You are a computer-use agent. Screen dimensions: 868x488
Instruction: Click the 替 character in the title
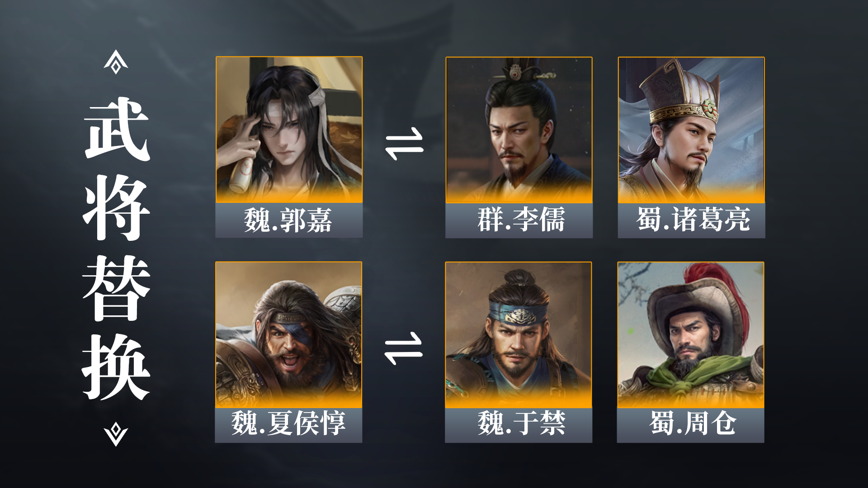pos(117,288)
